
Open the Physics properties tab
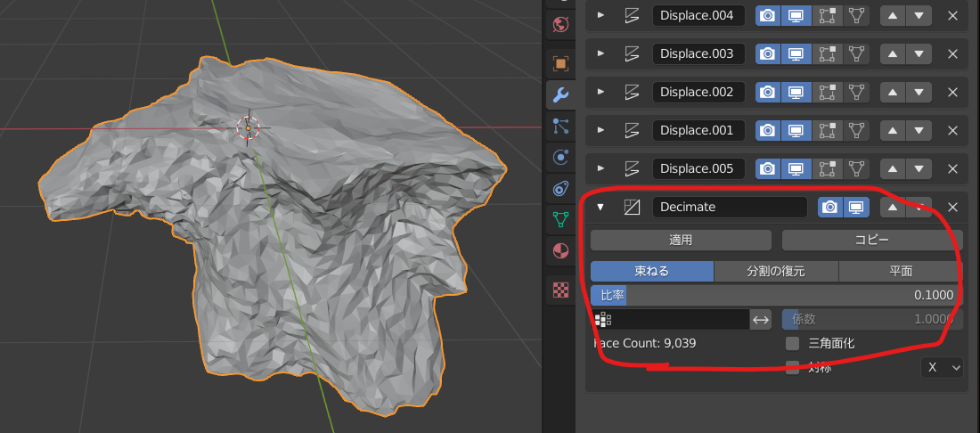560,158
